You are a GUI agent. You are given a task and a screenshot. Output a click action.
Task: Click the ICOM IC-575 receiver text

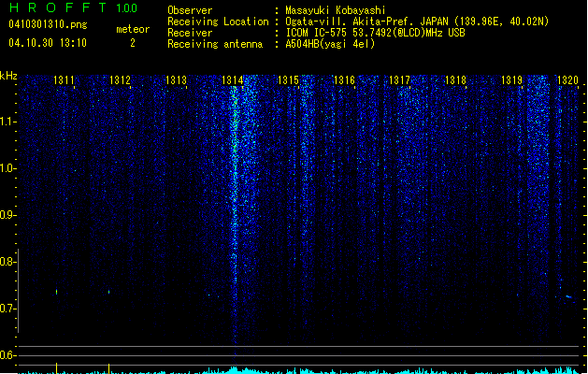coord(375,33)
